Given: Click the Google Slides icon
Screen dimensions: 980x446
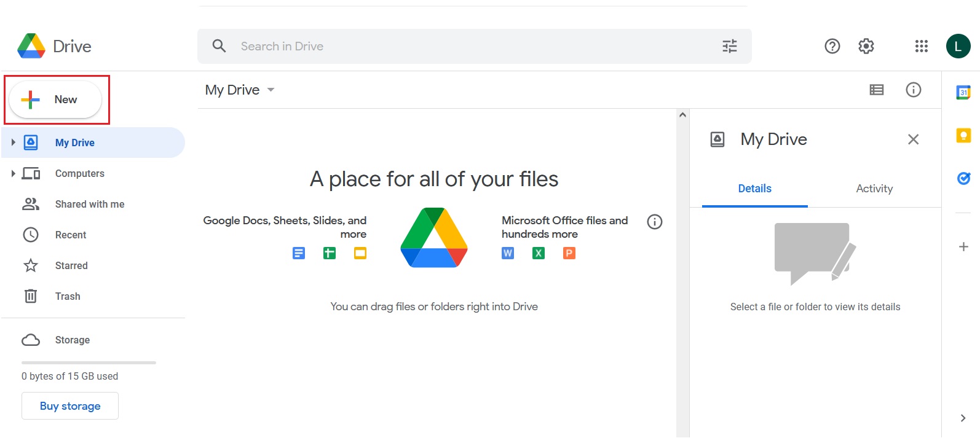Looking at the screenshot, I should (x=360, y=253).
